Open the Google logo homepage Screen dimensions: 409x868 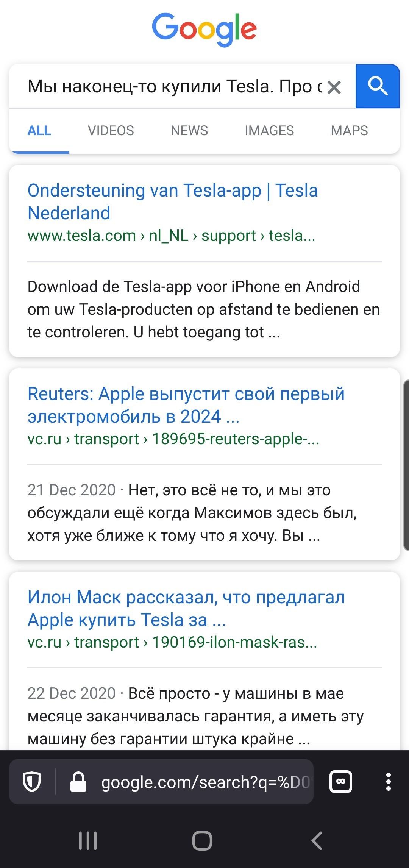click(204, 30)
